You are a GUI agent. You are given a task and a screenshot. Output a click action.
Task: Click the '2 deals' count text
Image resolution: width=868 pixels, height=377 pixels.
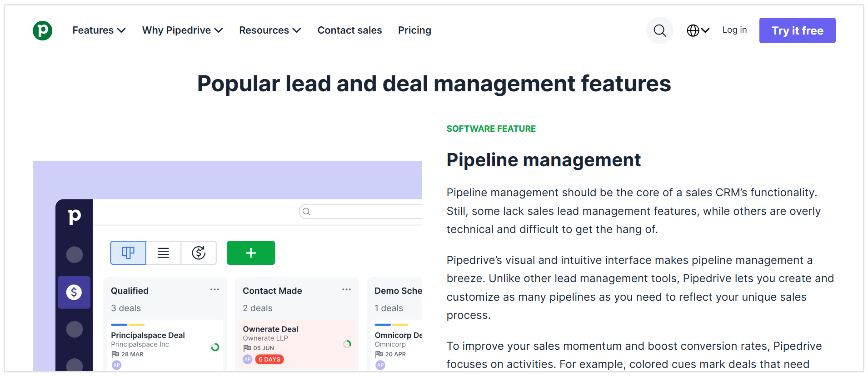[x=258, y=308]
